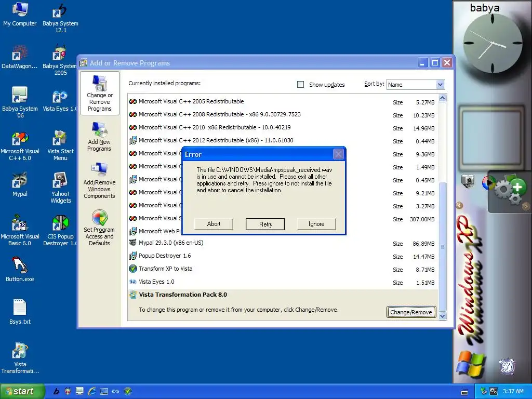532x399 pixels.
Task: Select Microsoft Visual C++ 2005 Redistributable row
Action: coord(283,101)
